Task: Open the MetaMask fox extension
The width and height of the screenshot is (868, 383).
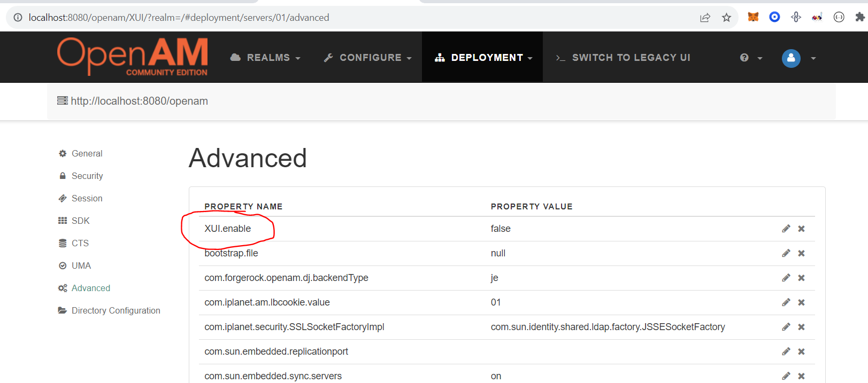Action: pos(753,17)
